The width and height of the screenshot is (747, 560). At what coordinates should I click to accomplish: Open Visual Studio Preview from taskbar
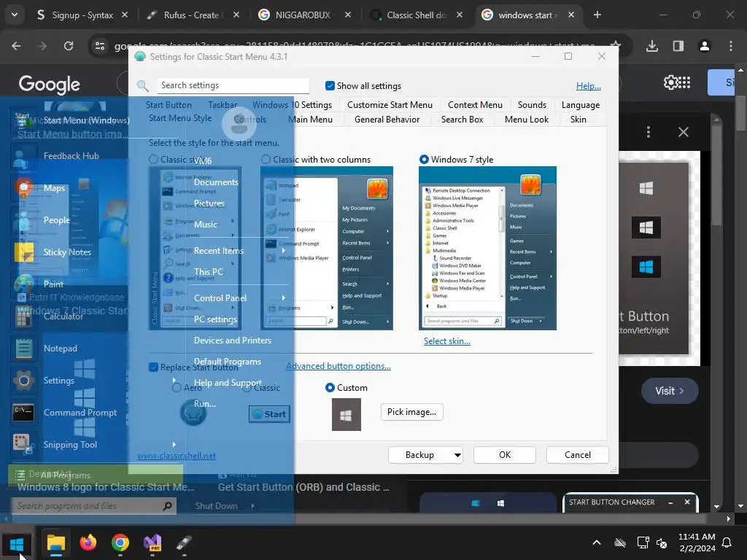(x=152, y=542)
